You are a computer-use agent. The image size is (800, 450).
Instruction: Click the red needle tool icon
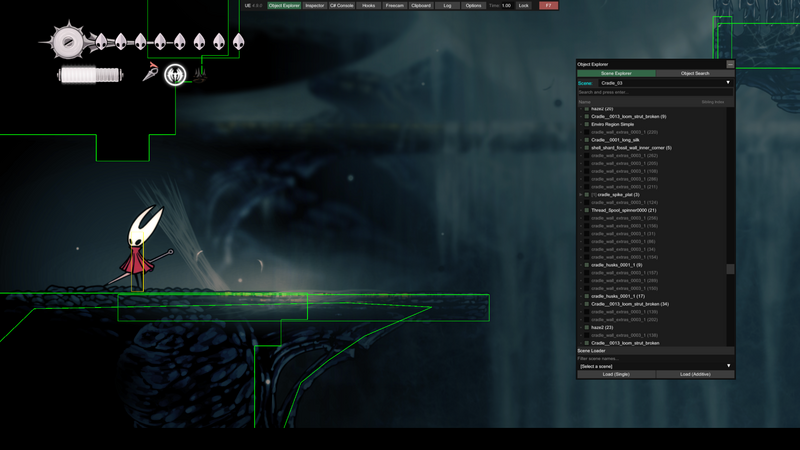(x=151, y=73)
